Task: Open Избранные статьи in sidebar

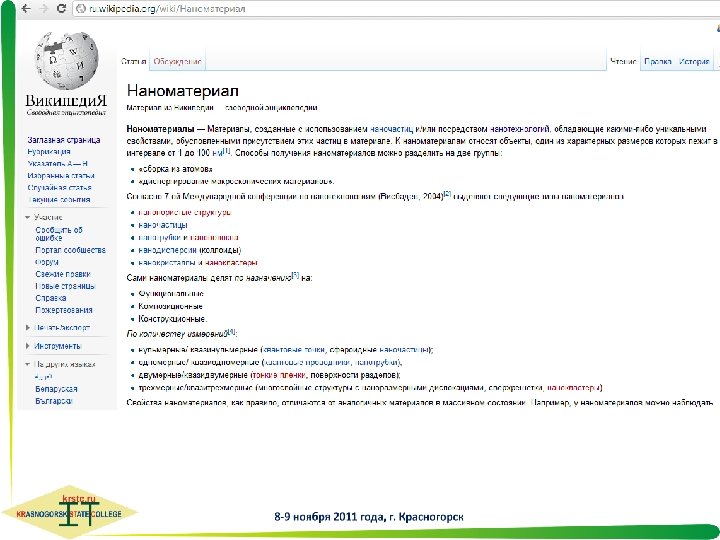Action: coord(61,175)
